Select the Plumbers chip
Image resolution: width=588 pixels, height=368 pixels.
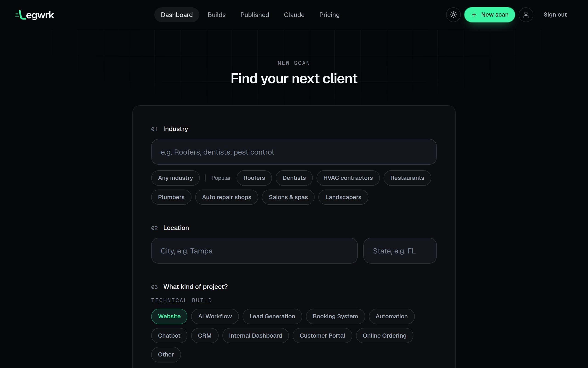point(171,197)
